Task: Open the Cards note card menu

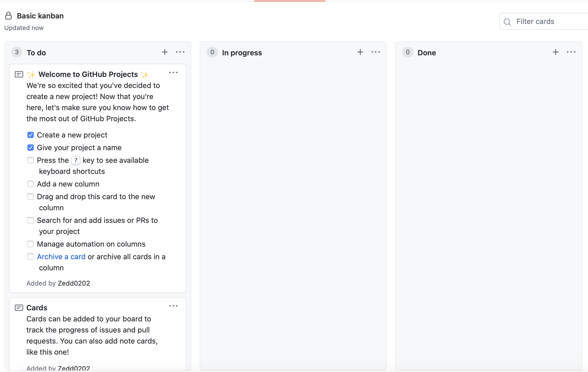Action: point(173,306)
